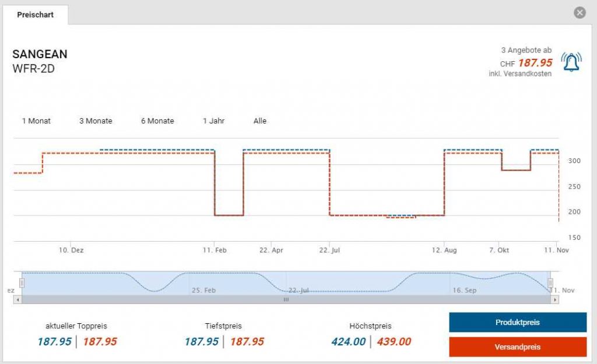Click the SANGEAN product title

pyautogui.click(x=40, y=54)
